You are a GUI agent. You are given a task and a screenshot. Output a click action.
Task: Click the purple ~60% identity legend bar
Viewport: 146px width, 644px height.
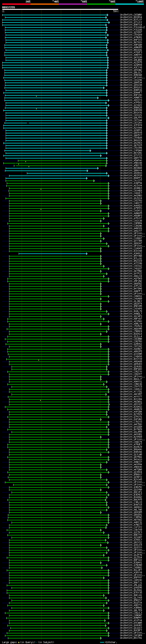point(73,4)
